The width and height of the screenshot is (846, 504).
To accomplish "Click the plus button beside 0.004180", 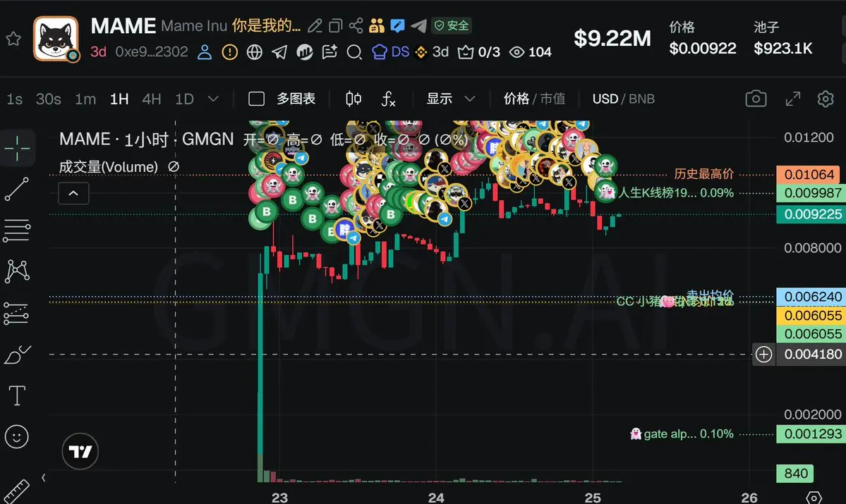I will click(763, 354).
